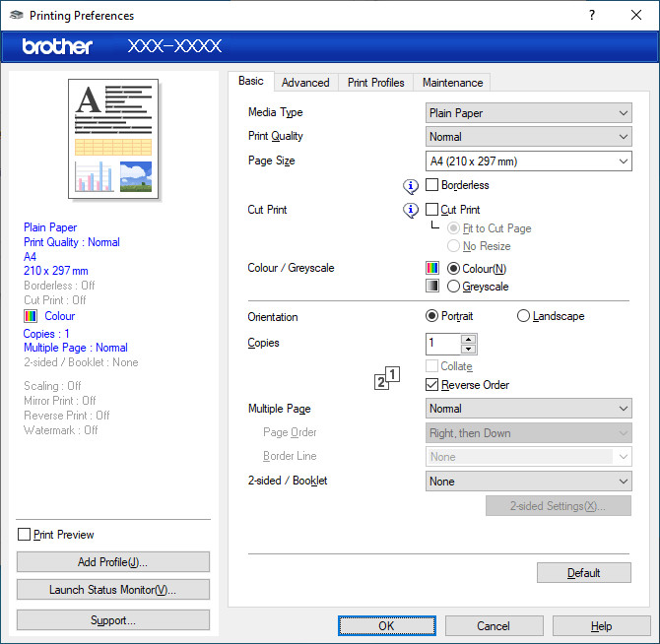This screenshot has height=644, width=660.
Task: Open the Print Profiles tab
Action: tap(376, 83)
